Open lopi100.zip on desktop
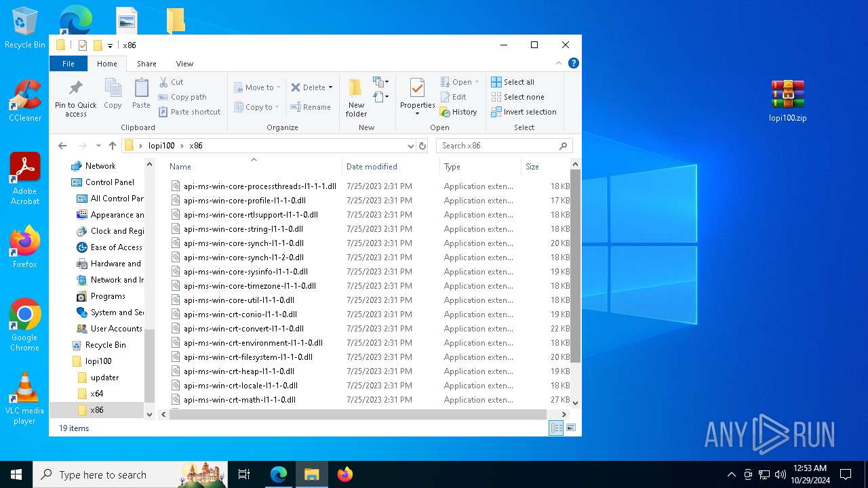The image size is (868, 488). (x=787, y=100)
